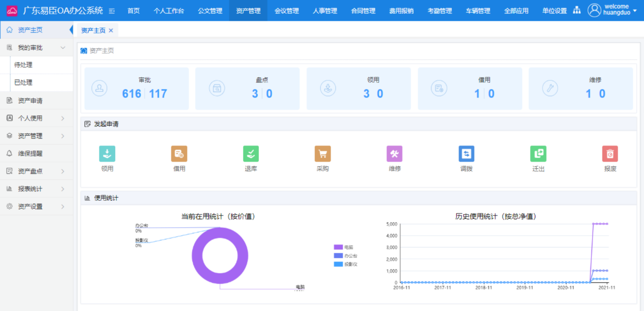Open 个人工作台 in top navigation
The height and width of the screenshot is (311, 644).
tap(169, 11)
